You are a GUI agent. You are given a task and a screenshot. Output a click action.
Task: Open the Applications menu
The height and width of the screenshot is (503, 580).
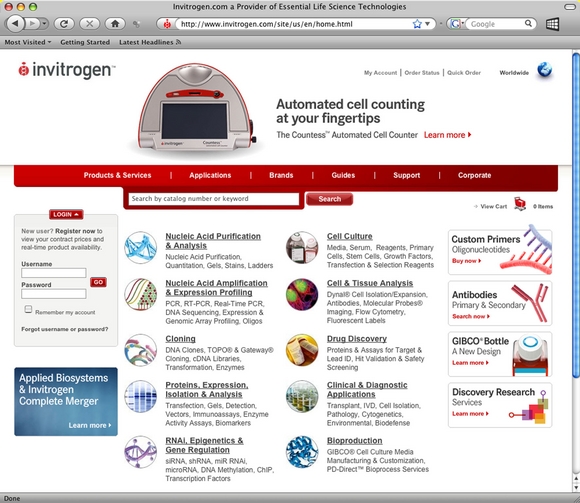(x=210, y=175)
